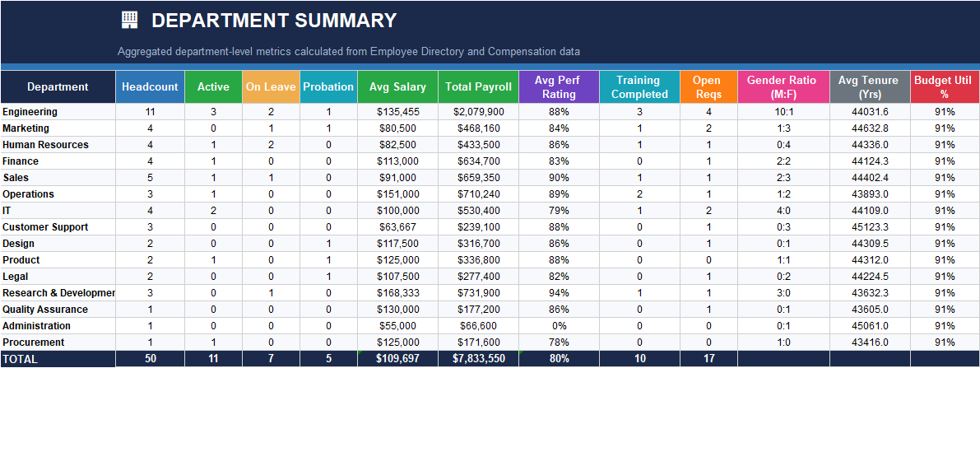Click the Quality Assurance row label

point(58,310)
